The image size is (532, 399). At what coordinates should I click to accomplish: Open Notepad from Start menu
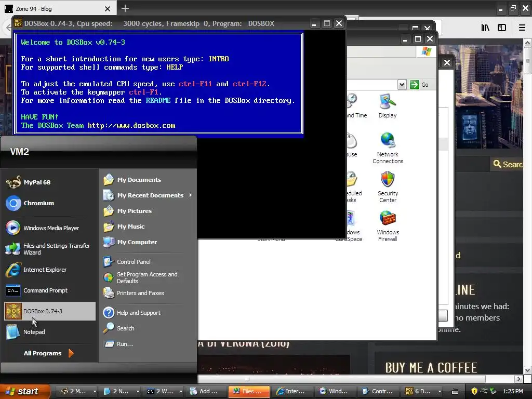pyautogui.click(x=49, y=332)
